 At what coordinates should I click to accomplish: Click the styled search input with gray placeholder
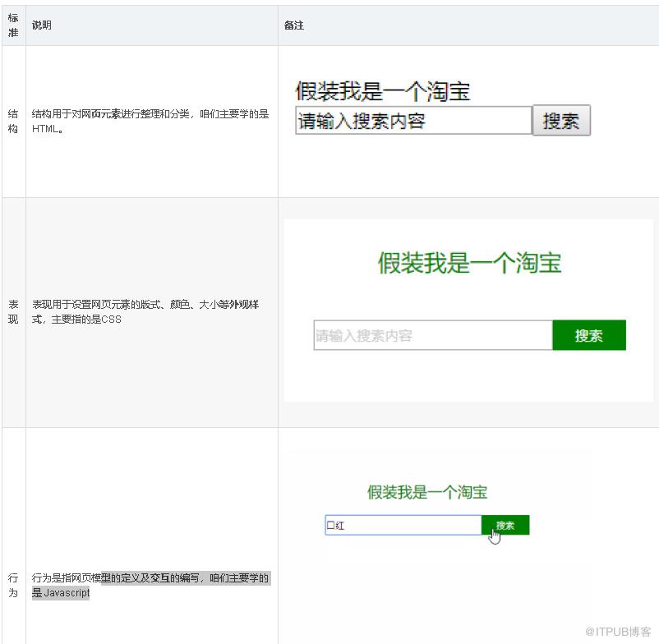coord(433,335)
